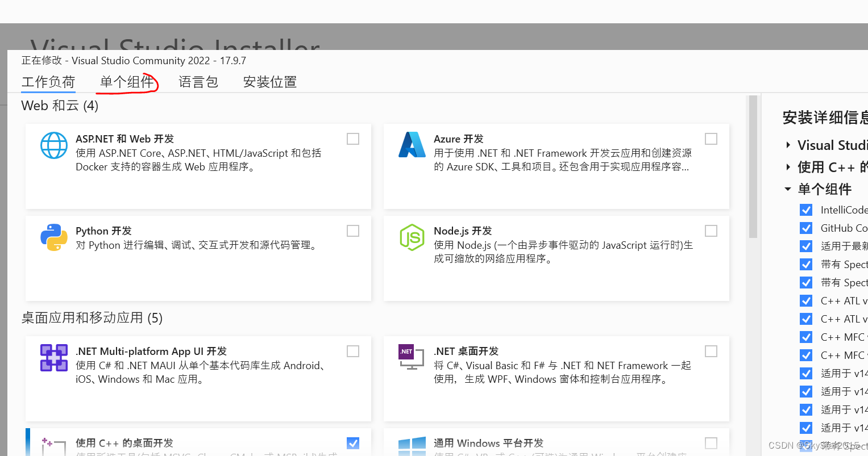The image size is (868, 456).
Task: Click the Python description about 编辑、调试
Action: coord(197,245)
